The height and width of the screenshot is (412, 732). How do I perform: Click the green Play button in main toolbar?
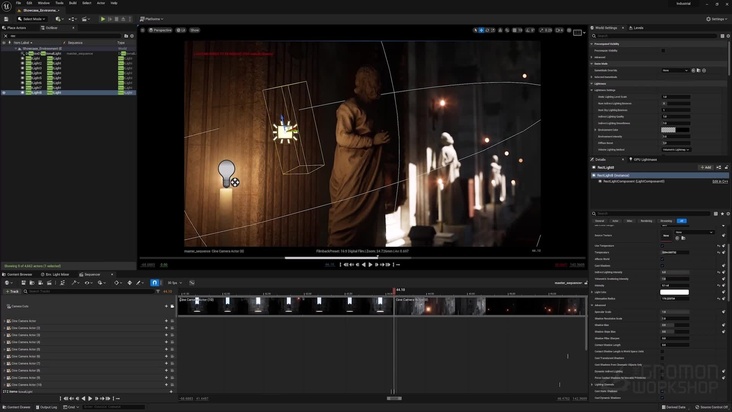point(103,19)
